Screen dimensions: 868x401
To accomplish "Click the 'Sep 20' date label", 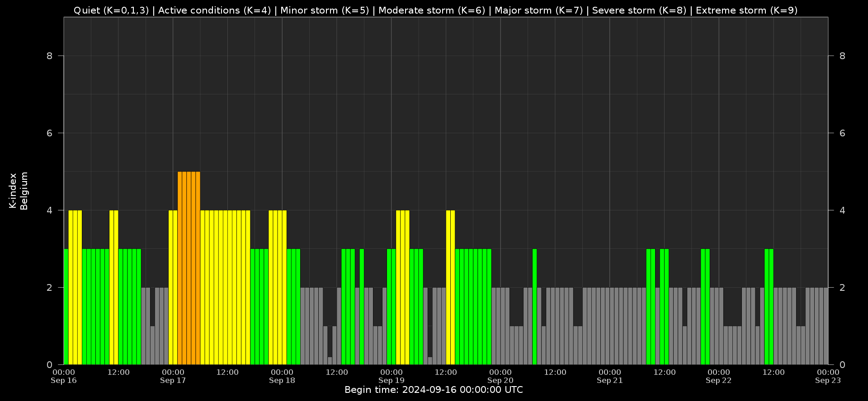I will click(500, 380).
